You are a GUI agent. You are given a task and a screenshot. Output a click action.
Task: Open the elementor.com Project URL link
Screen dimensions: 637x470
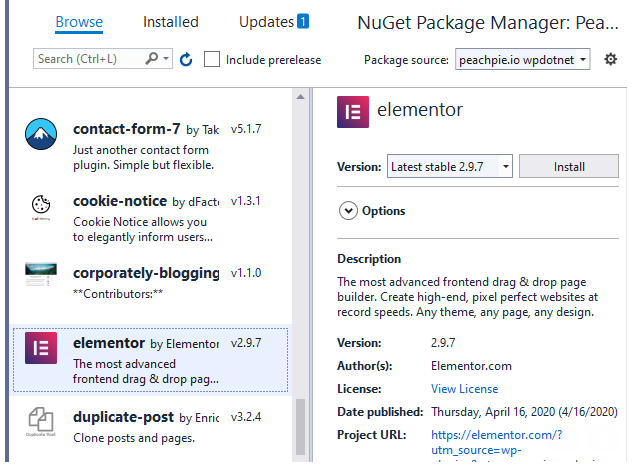click(496, 442)
